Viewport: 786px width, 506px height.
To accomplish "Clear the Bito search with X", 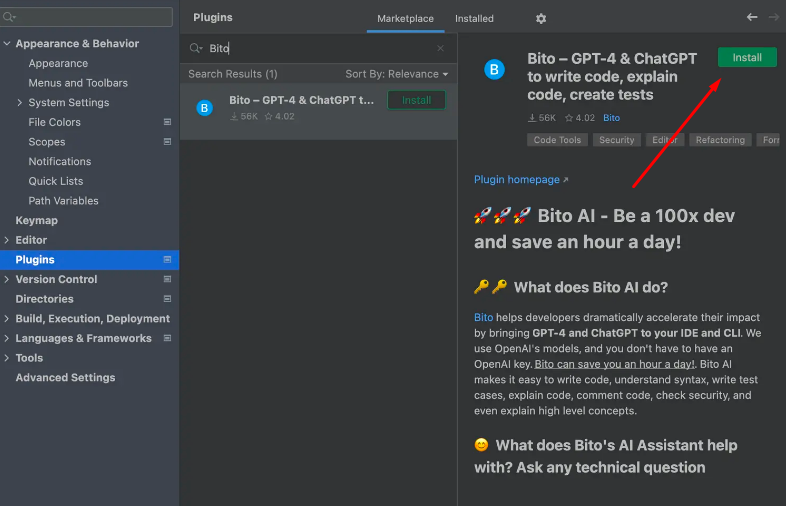I will coord(440,48).
